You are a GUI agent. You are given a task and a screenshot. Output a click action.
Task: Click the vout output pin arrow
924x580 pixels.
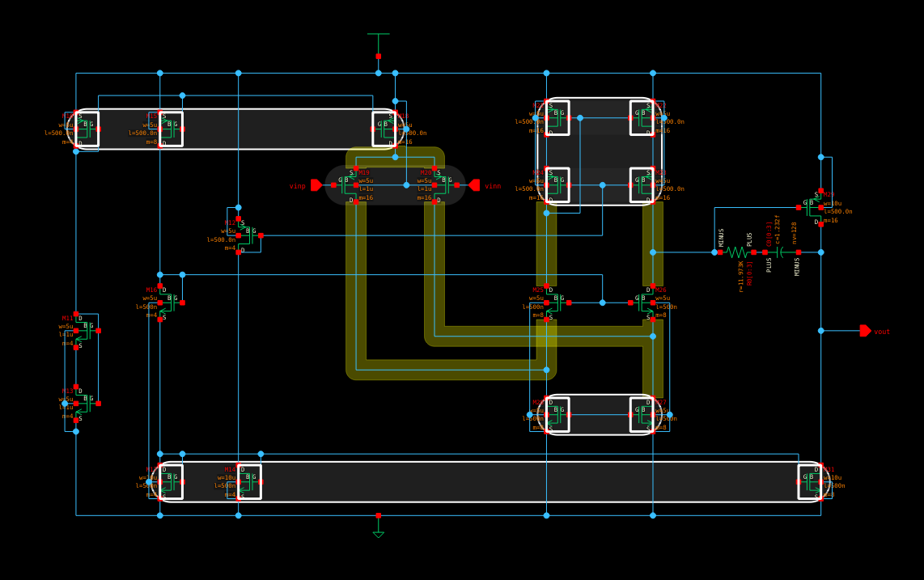click(x=863, y=331)
